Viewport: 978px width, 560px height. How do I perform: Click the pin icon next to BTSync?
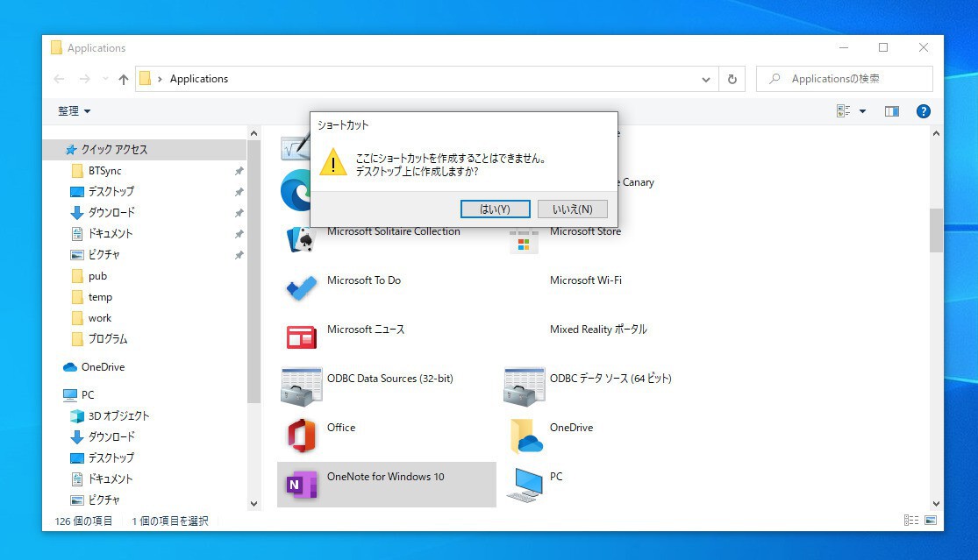click(x=239, y=171)
